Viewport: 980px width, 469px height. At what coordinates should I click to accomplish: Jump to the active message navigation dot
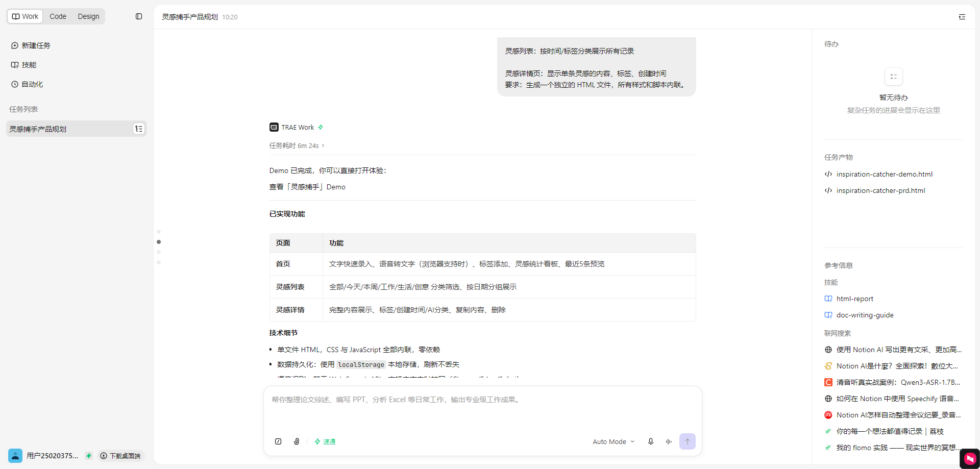click(159, 242)
